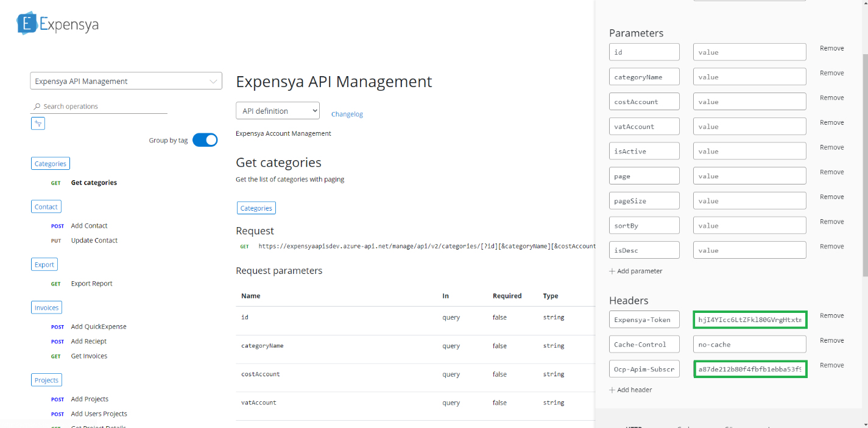Screen dimensions: 868x428
Task: Click the Name column header
Action: (x=251, y=296)
